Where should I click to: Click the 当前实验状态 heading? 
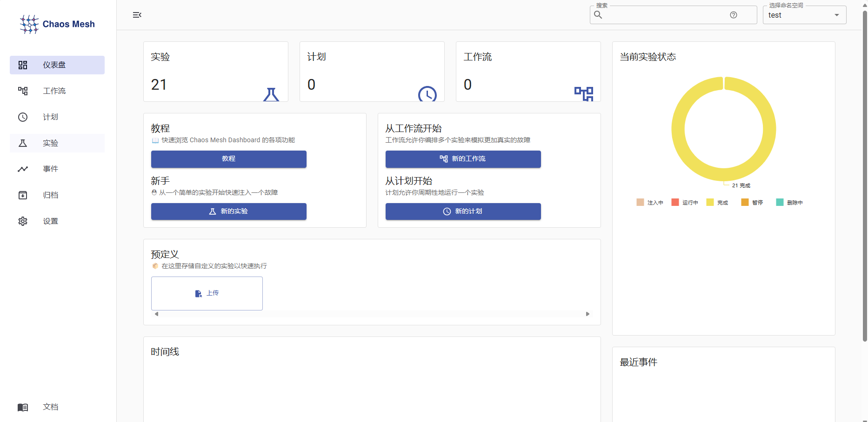(648, 57)
